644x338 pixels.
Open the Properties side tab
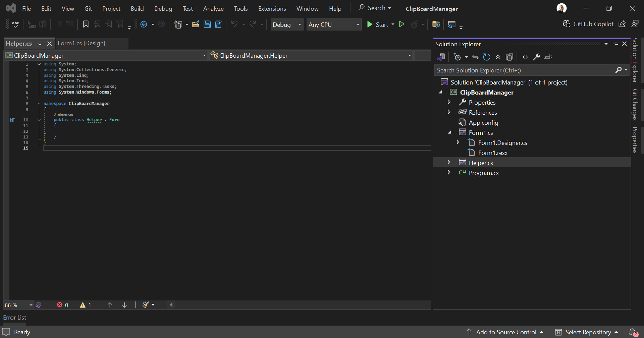[x=635, y=140]
